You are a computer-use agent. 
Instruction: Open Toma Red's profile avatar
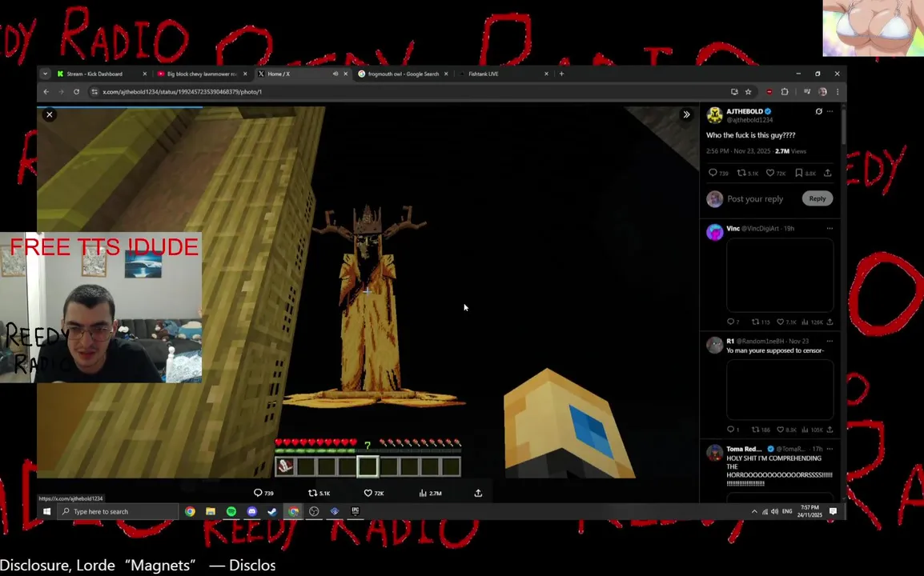[715, 453]
